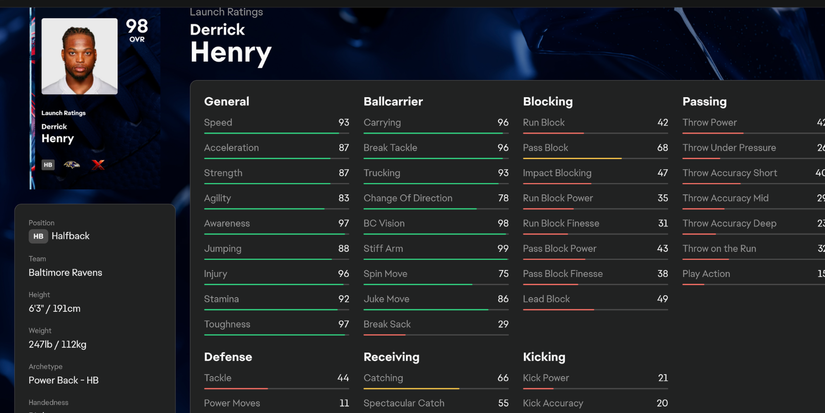Image resolution: width=825 pixels, height=413 pixels.
Task: Click the Launch Ratings label above name
Action: 226,12
